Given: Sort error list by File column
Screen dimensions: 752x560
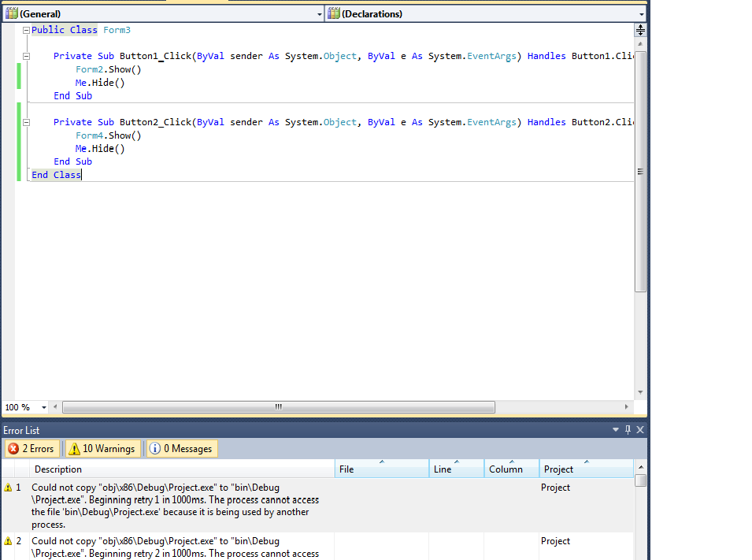Looking at the screenshot, I should click(382, 469).
